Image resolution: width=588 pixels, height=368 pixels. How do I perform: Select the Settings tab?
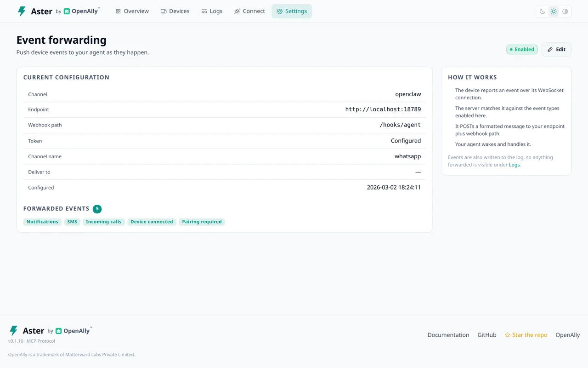[292, 11]
